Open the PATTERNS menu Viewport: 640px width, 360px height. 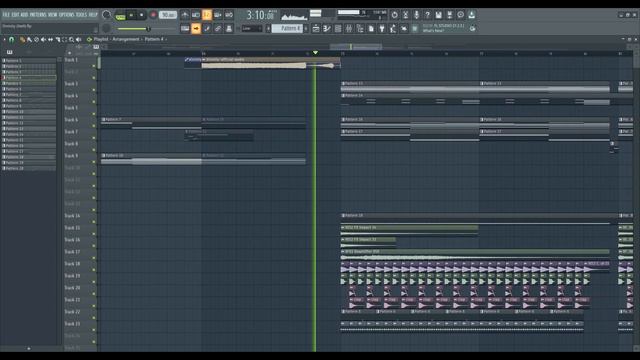[38, 15]
